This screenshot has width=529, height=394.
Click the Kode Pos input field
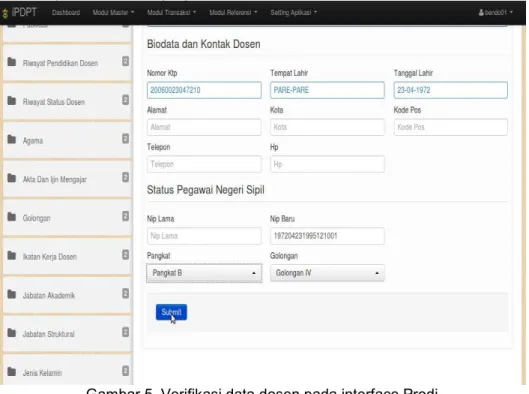tap(450, 127)
